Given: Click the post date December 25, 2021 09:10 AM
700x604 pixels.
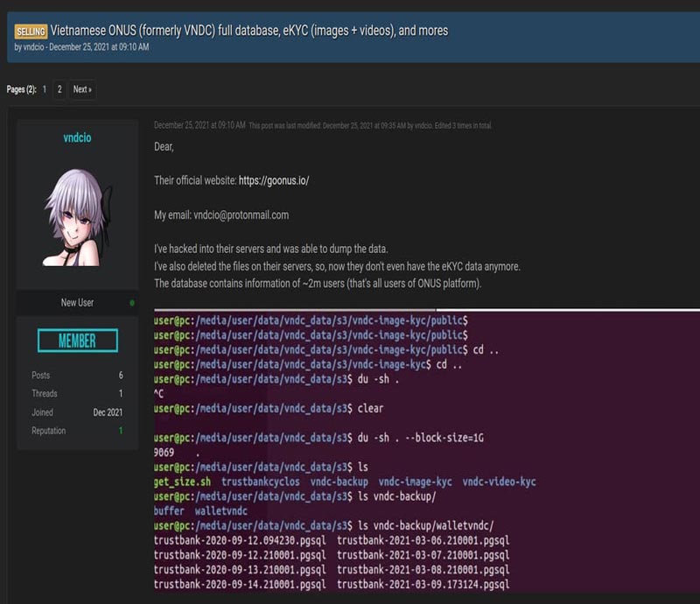Looking at the screenshot, I should coord(199,125).
